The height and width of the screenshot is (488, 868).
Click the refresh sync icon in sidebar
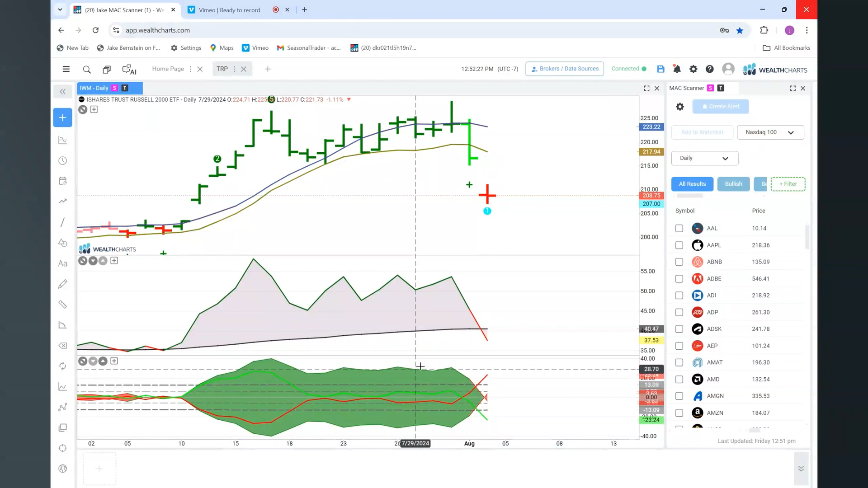pos(63,366)
